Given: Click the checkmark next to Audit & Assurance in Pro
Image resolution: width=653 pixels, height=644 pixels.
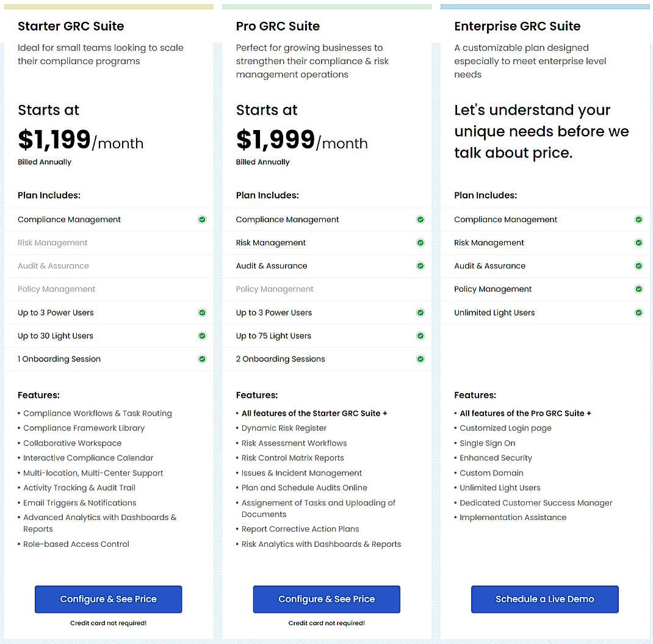Looking at the screenshot, I should (420, 266).
